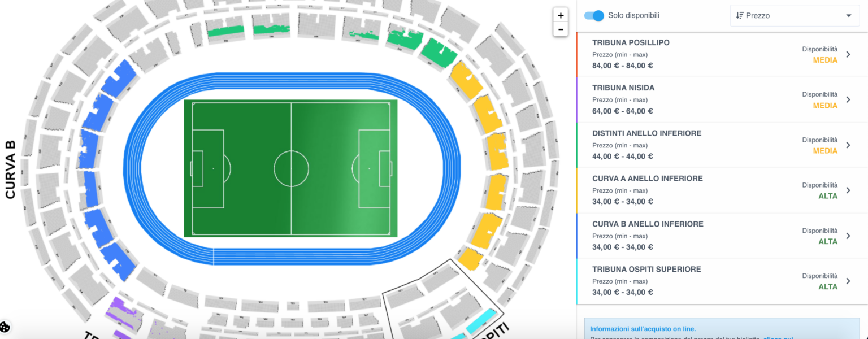Zoom in the stadium map
Image resolution: width=868 pixels, height=339 pixels.
click(x=561, y=16)
